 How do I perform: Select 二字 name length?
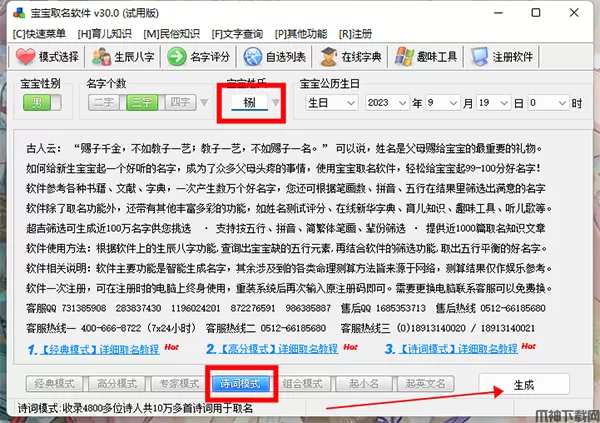[104, 103]
